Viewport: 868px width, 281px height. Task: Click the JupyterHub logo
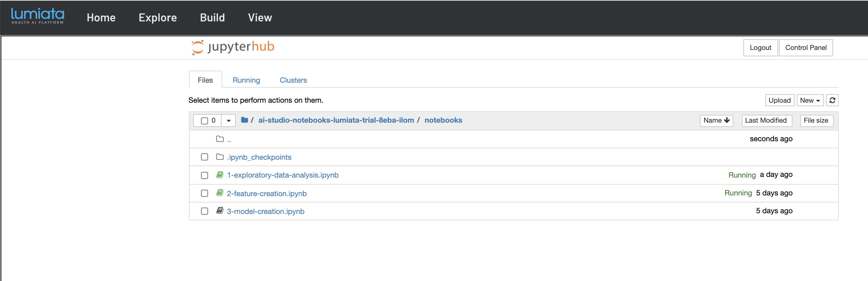point(233,47)
